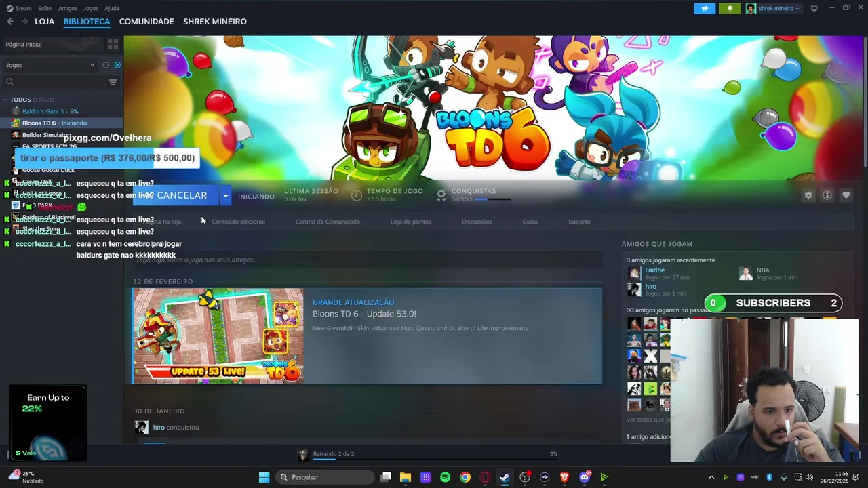868x488 pixels.
Task: Open the Jogos menu
Action: click(91, 8)
